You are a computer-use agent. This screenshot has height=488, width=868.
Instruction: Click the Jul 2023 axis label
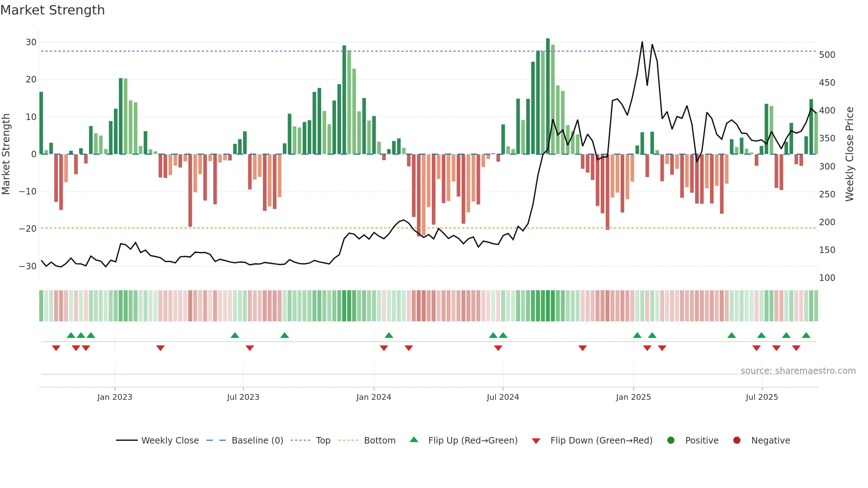coord(243,397)
